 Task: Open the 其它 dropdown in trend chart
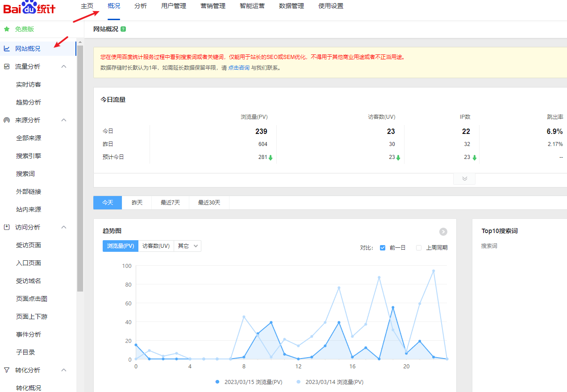click(x=187, y=246)
